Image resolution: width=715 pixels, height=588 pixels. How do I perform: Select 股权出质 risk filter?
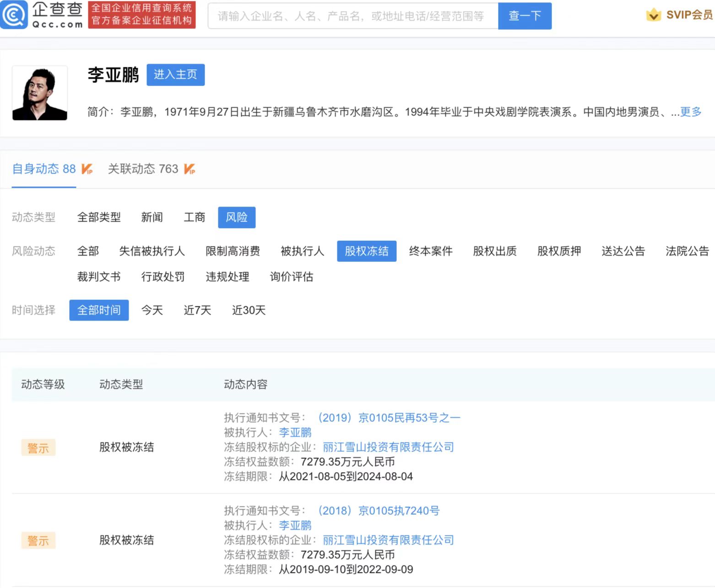495,251
